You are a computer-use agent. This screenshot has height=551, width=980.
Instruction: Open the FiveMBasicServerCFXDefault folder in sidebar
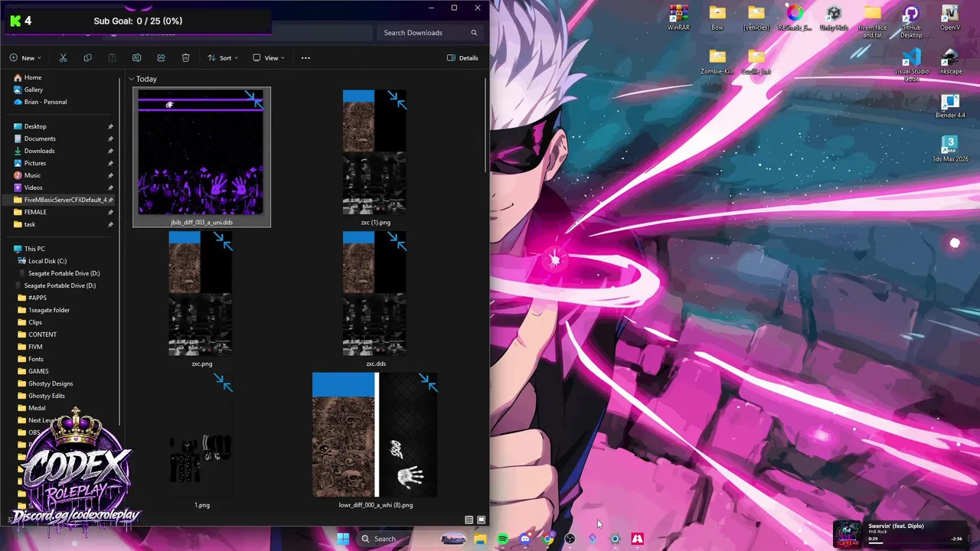[60, 200]
